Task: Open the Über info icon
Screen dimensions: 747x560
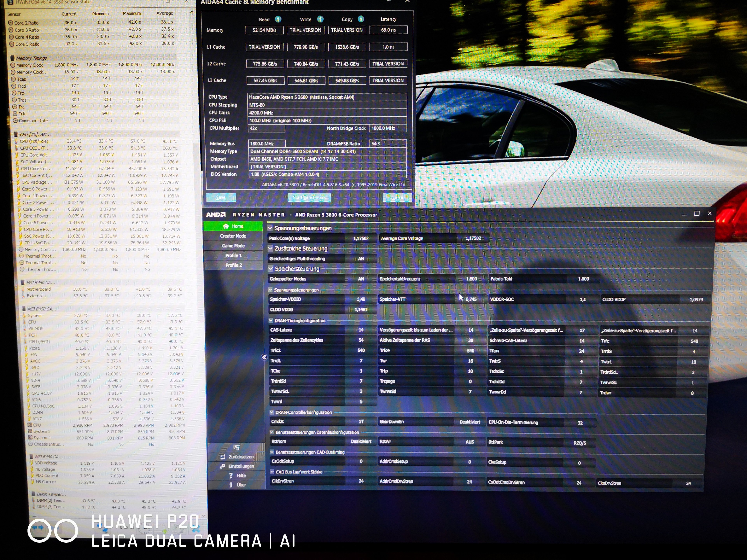Action: [x=231, y=485]
